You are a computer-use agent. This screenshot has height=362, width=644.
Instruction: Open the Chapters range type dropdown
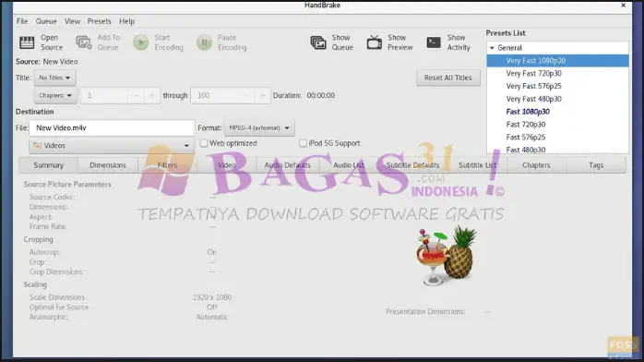[x=55, y=95]
